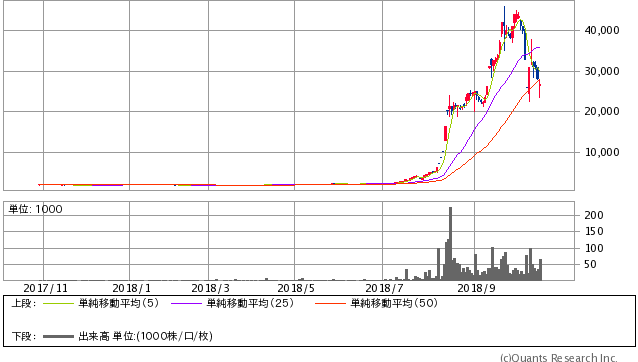Select the 単純移動平均(25) legend label
The image size is (638, 362).
click(x=250, y=303)
